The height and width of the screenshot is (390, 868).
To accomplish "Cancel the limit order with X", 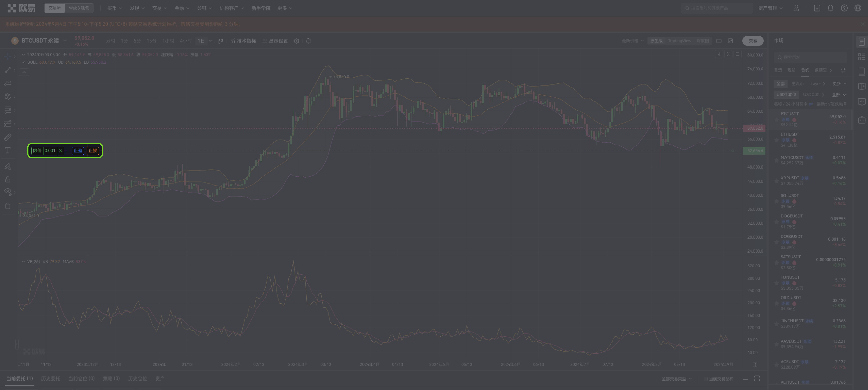I will (61, 151).
